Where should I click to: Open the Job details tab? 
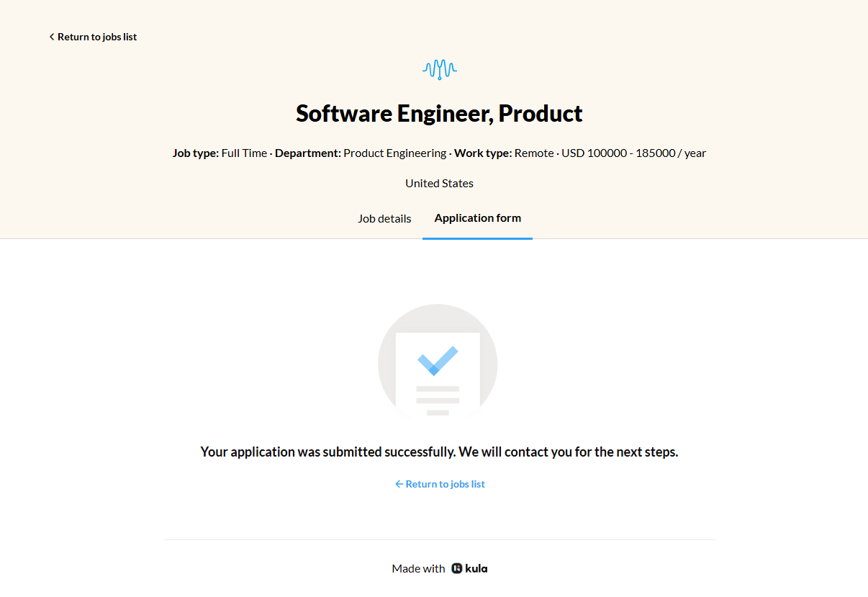click(x=384, y=218)
